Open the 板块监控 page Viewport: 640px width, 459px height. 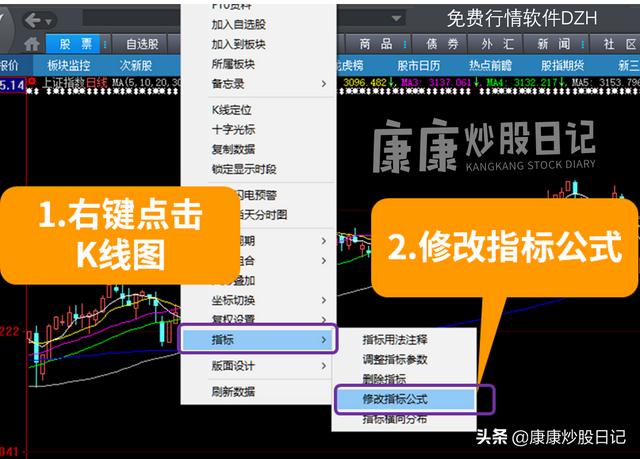[x=69, y=65]
